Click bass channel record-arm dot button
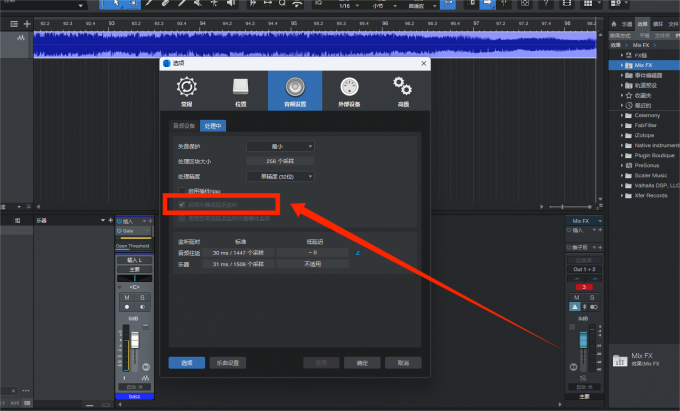680x411 pixels. (127, 307)
